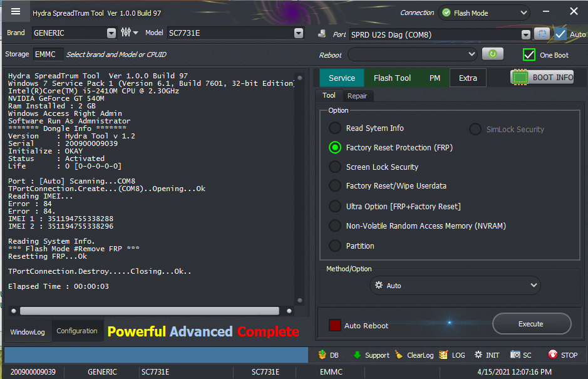
Task: Click the IMEI 2 line in log
Action: click(61, 226)
